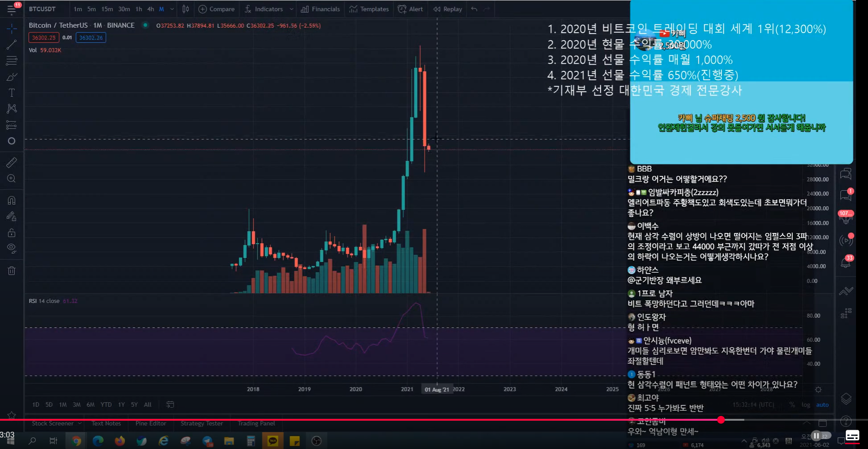The height and width of the screenshot is (449, 868).
Task: Set the chart range to 5D
Action: [x=49, y=404]
